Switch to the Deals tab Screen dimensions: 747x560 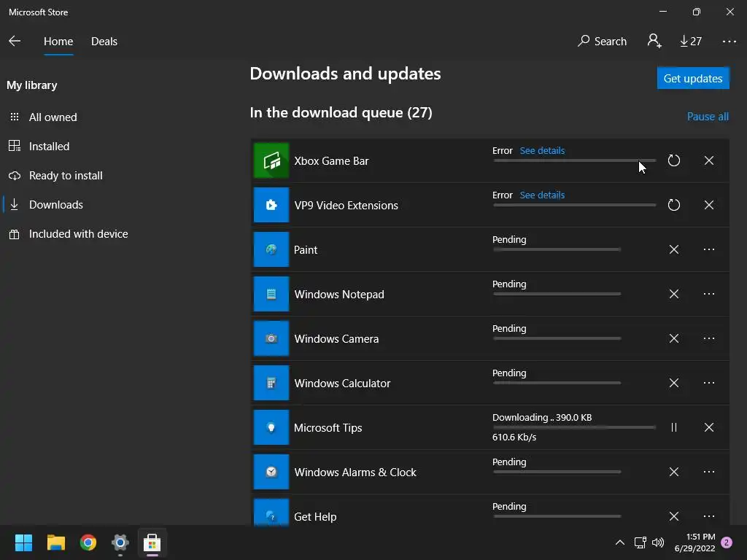(104, 42)
